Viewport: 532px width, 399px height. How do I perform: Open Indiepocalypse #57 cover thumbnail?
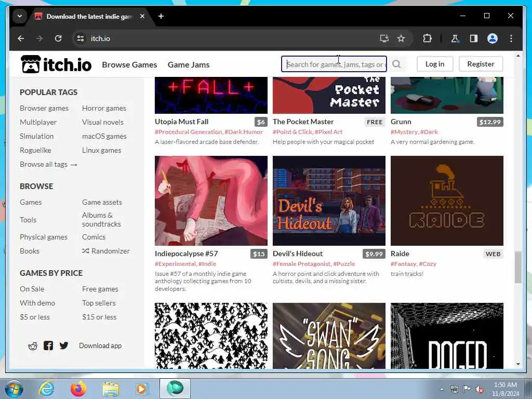tap(211, 201)
